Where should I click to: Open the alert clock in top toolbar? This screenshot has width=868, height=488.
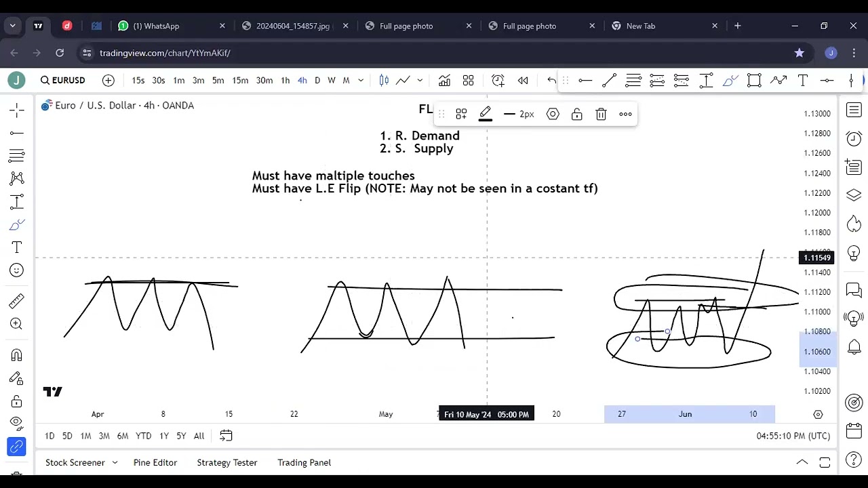[x=498, y=80]
